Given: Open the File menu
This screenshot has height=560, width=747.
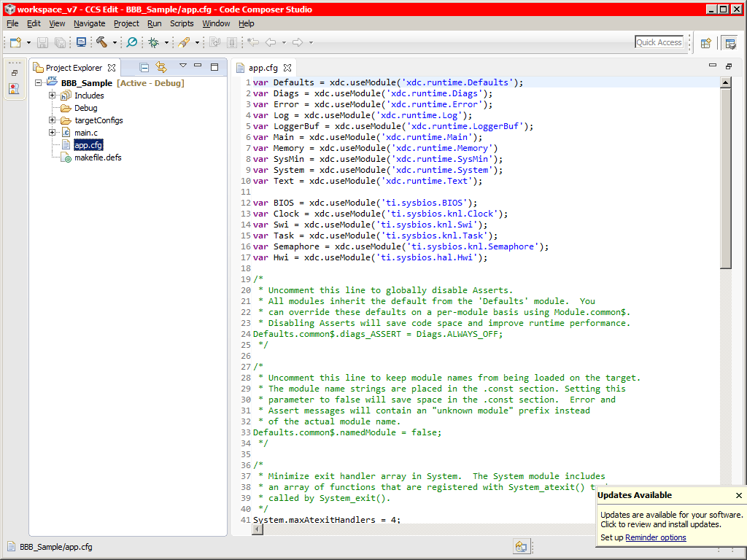Looking at the screenshot, I should click(x=12, y=23).
